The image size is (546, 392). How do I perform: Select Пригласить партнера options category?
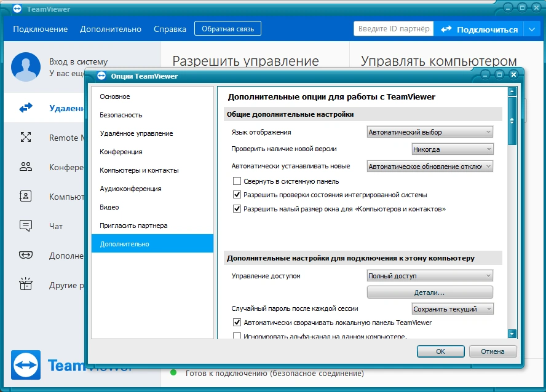coord(152,225)
